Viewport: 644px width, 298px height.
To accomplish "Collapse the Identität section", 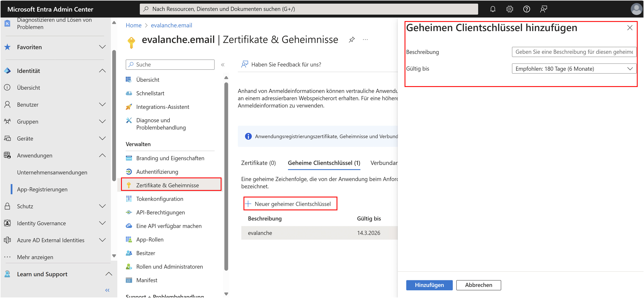I will [102, 71].
